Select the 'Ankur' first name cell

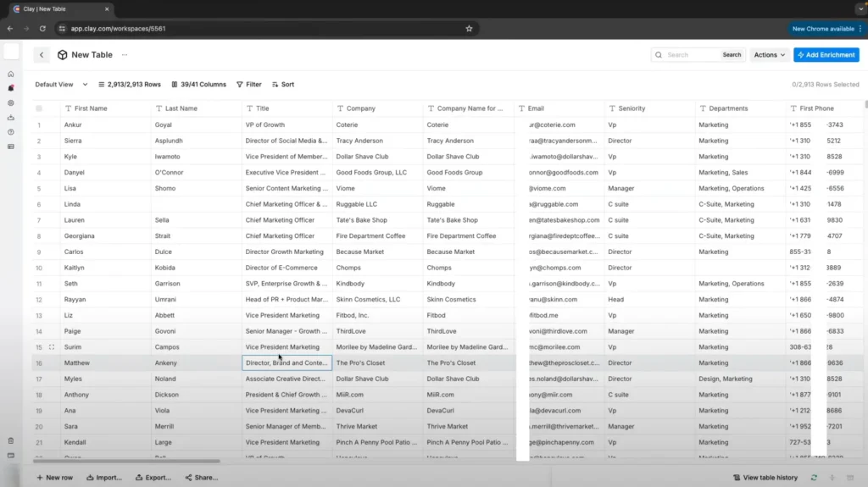coord(106,125)
